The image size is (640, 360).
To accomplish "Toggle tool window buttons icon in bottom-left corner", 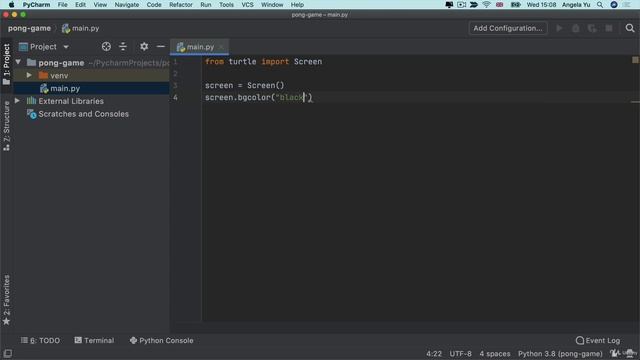I will [x=7, y=353].
